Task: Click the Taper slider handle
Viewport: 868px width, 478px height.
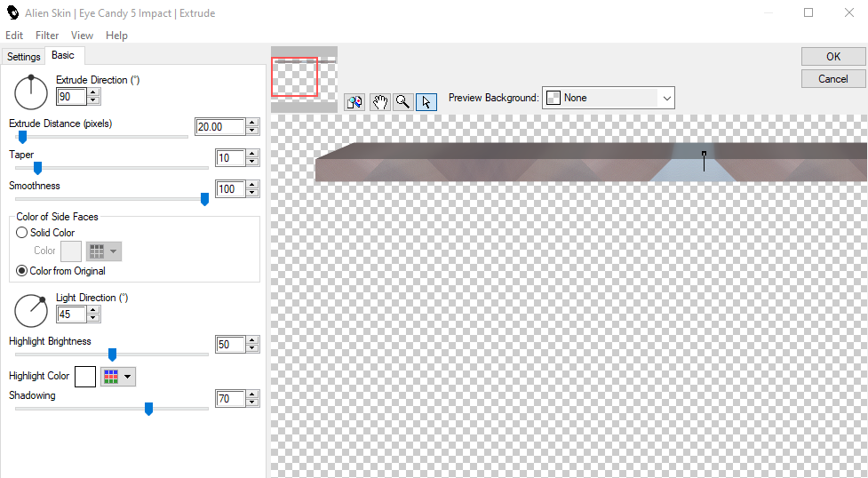Action: (37, 167)
